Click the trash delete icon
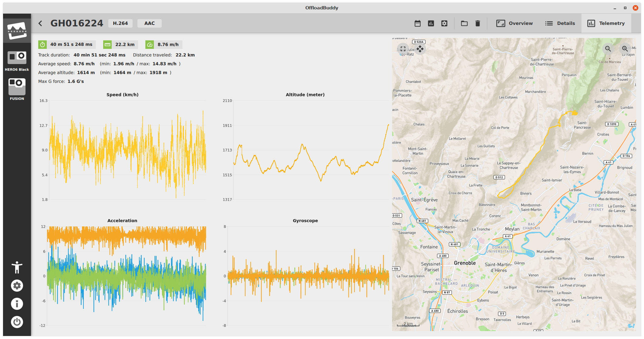The width and height of the screenshot is (644, 339). (x=478, y=23)
